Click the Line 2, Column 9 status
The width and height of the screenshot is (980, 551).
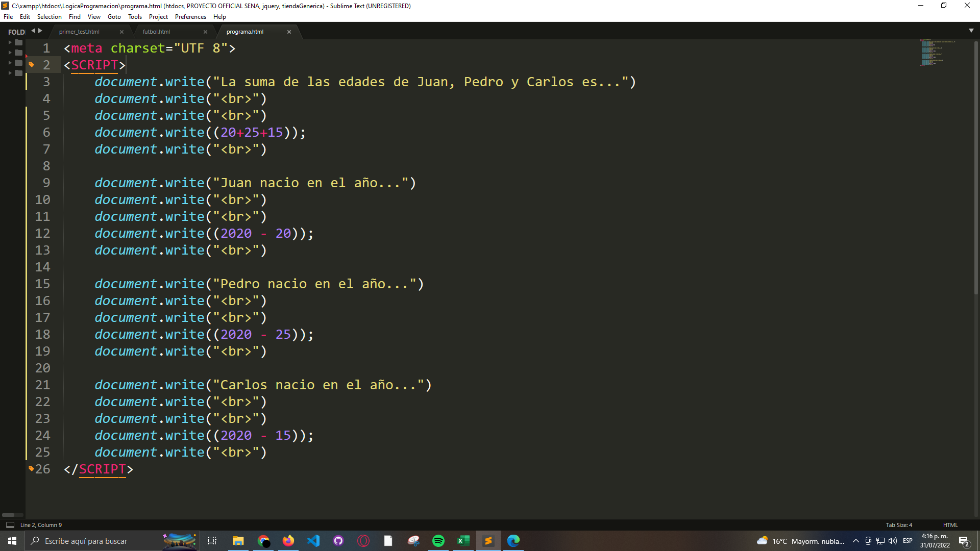(x=41, y=525)
